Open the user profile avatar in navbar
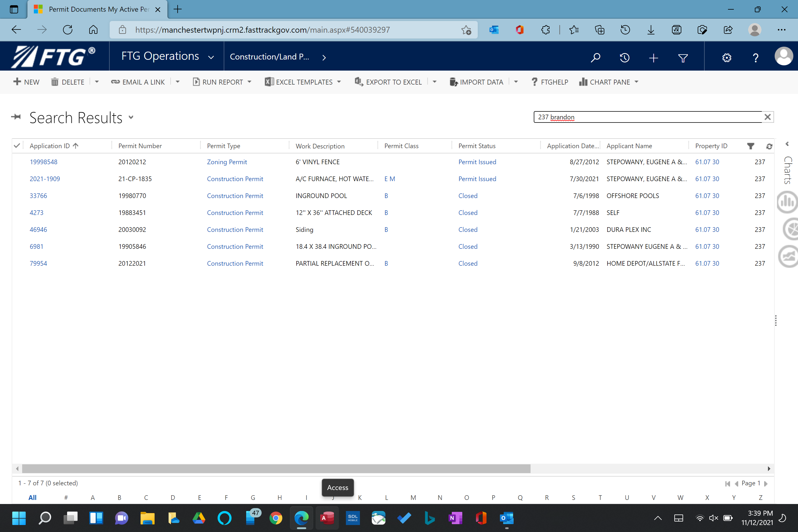The image size is (798, 532). pyautogui.click(x=784, y=56)
